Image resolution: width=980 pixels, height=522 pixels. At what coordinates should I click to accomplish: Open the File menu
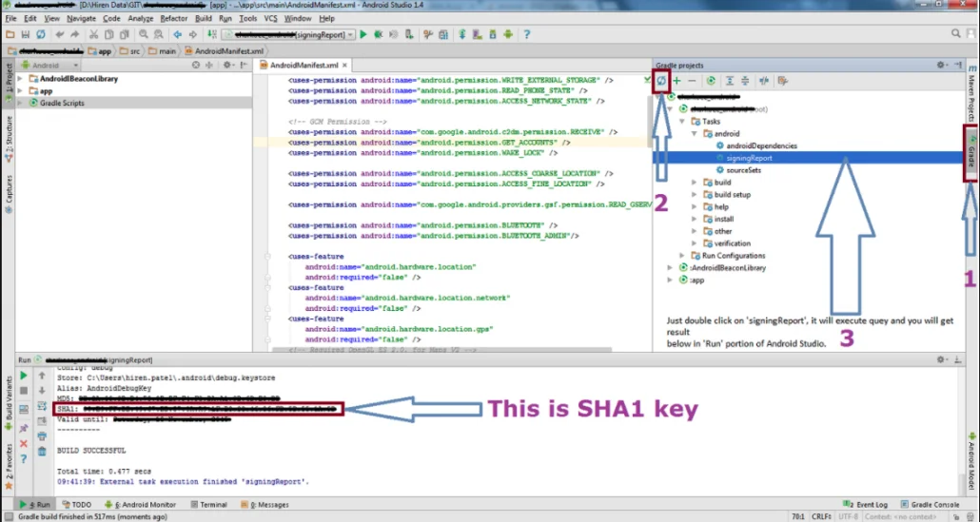[x=10, y=19]
